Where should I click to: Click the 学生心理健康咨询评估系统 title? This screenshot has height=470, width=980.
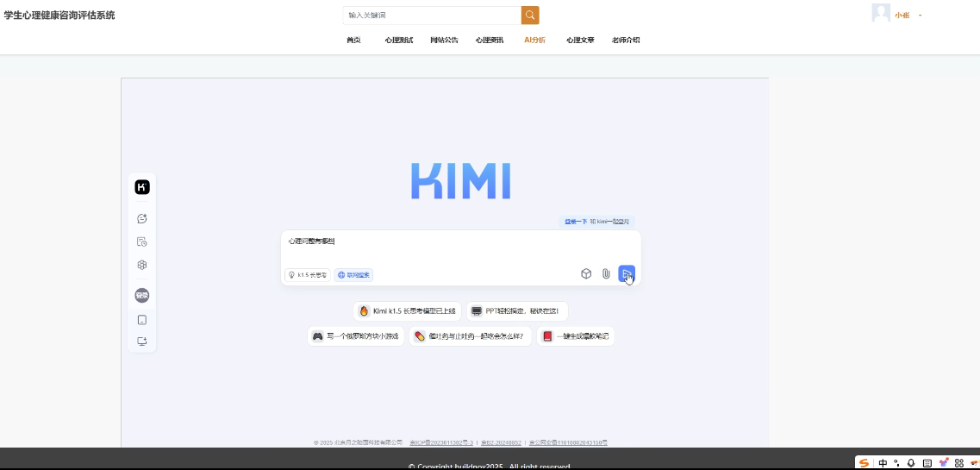pos(59,15)
